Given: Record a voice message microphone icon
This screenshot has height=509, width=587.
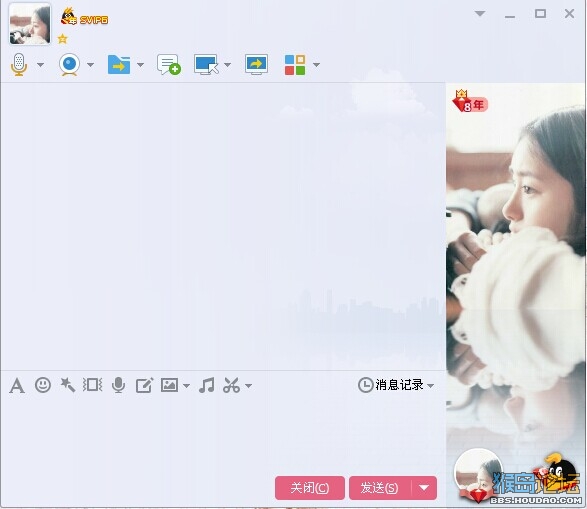Looking at the screenshot, I should pos(119,385).
